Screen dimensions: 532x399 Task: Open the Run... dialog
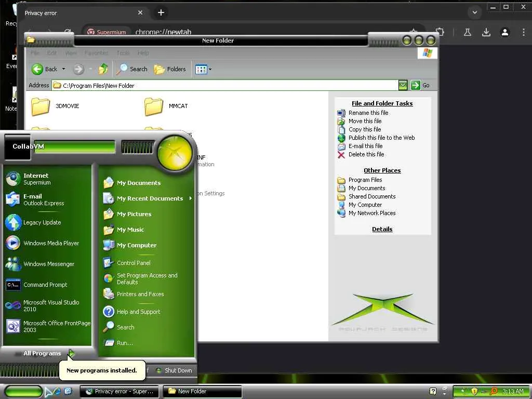tap(148, 343)
